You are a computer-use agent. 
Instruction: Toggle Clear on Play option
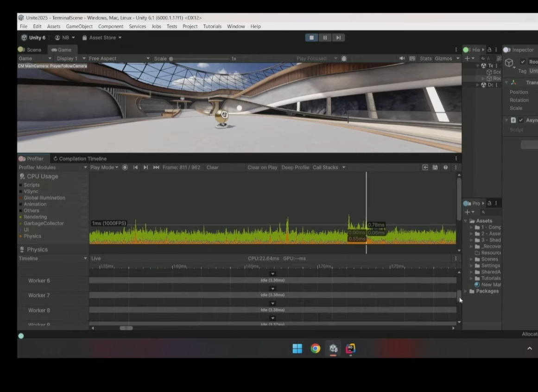[262, 167]
